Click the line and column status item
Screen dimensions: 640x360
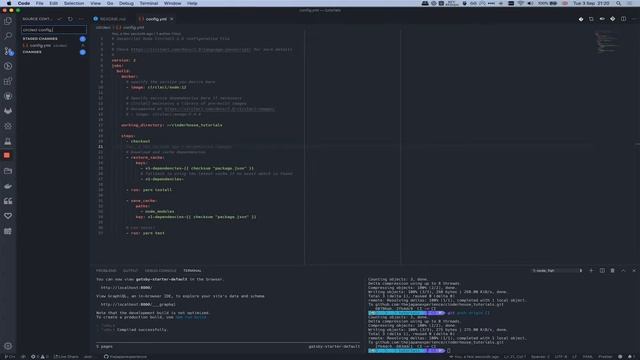coord(515,357)
